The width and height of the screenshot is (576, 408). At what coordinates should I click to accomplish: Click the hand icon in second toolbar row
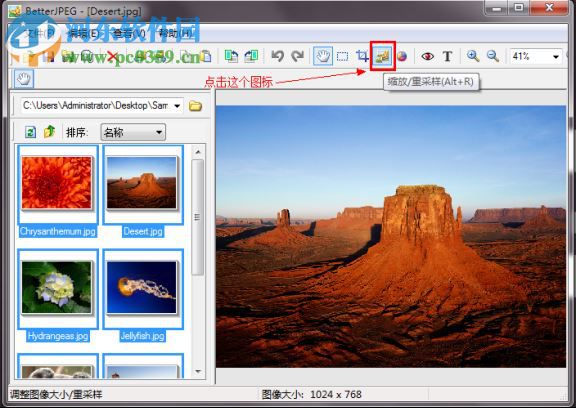point(24,79)
